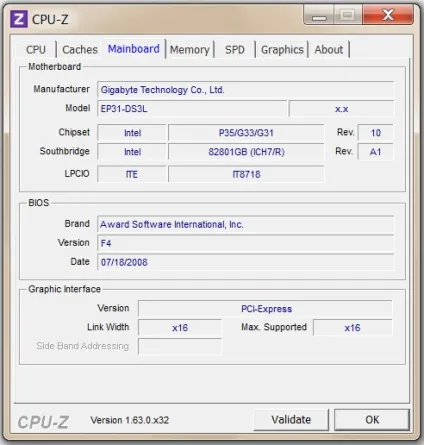Viewport: 424px width, 445px height.
Task: Open the Caches tab
Action: [80, 50]
